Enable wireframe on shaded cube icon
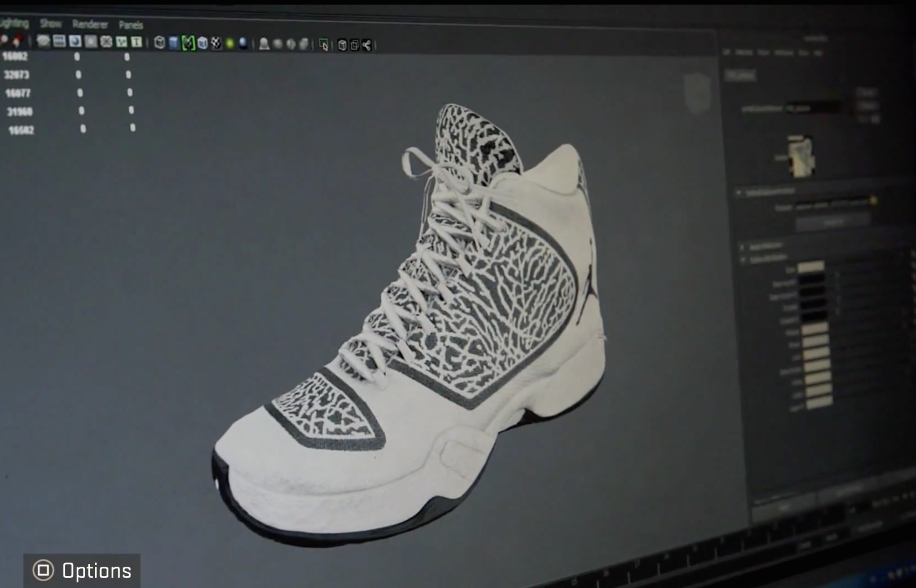The width and height of the screenshot is (916, 588). [x=203, y=43]
